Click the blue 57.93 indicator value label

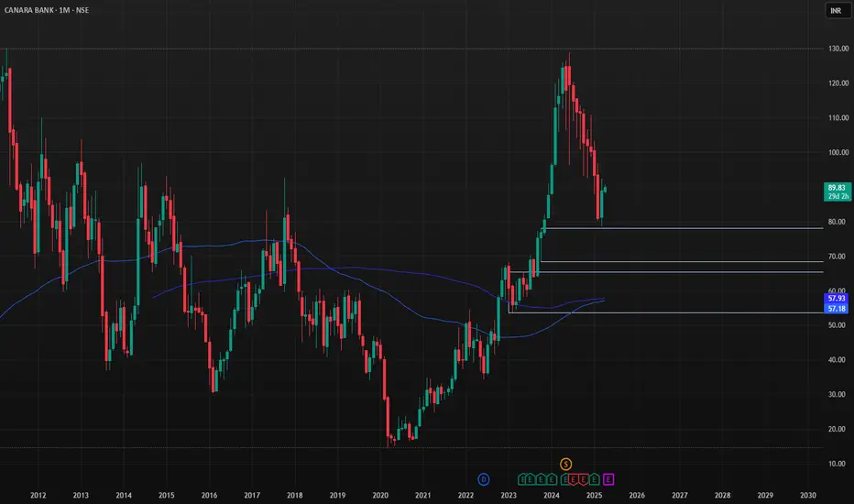click(837, 299)
